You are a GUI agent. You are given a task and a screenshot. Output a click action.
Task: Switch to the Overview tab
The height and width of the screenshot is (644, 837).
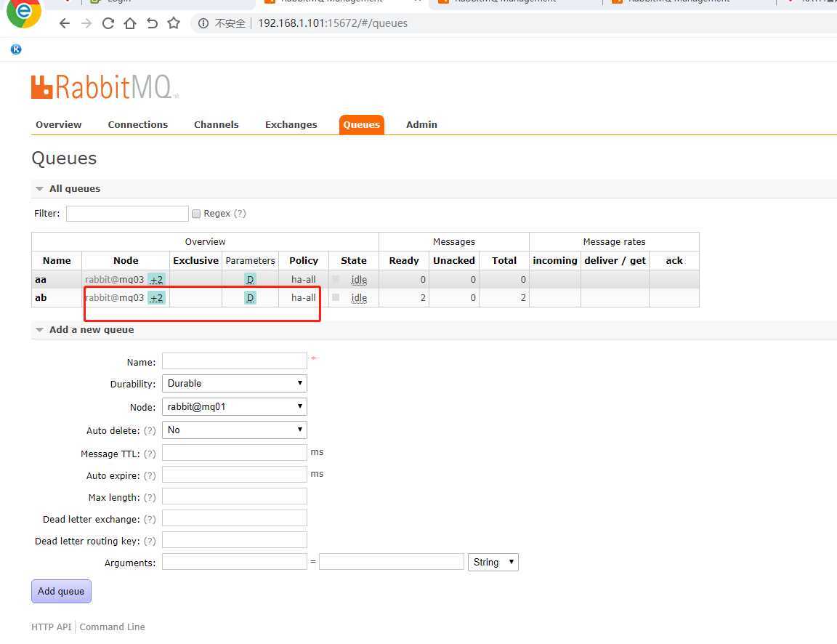point(59,124)
